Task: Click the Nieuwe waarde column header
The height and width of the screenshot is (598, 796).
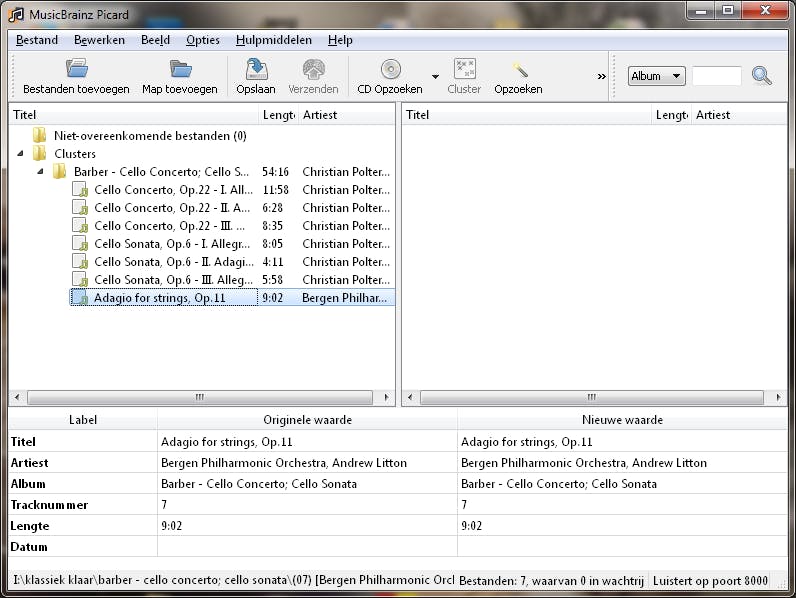Action: (x=622, y=420)
